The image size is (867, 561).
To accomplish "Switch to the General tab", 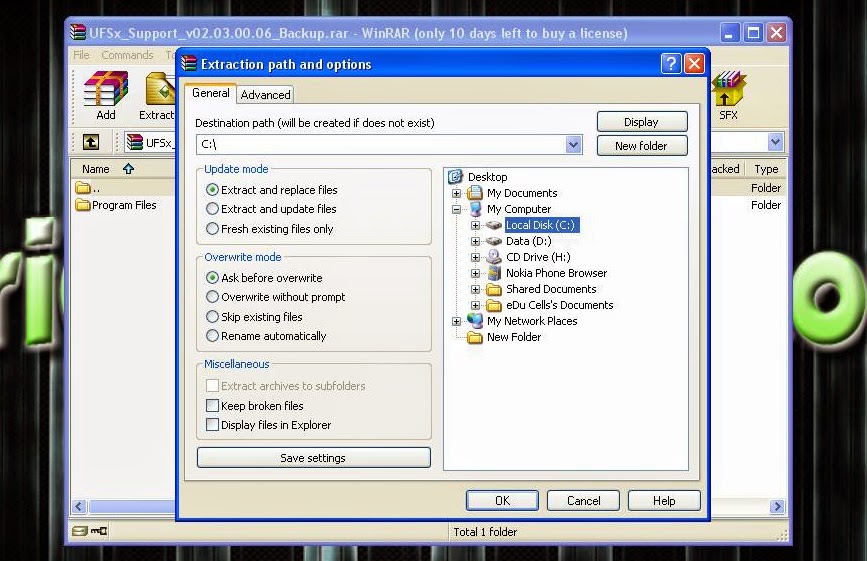I will (211, 93).
